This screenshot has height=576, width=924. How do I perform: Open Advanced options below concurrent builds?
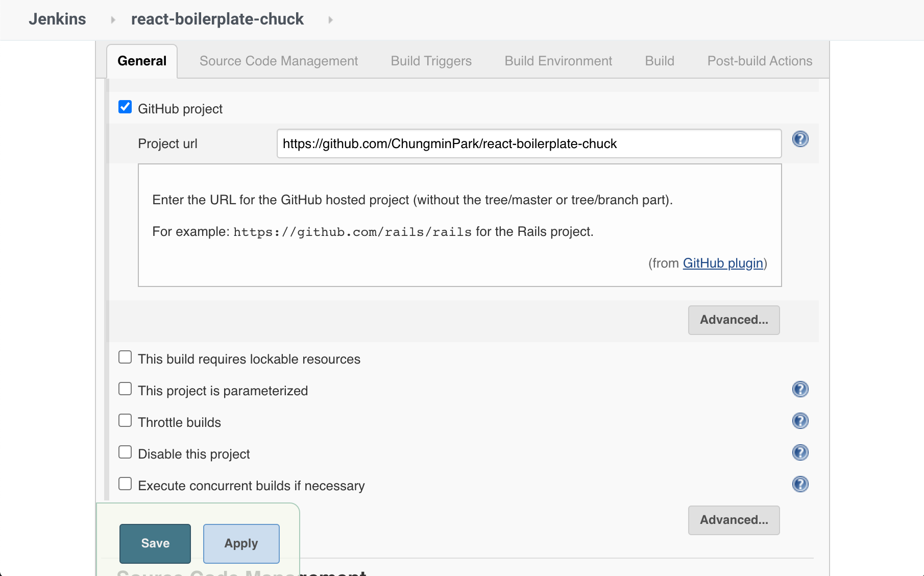(x=734, y=520)
